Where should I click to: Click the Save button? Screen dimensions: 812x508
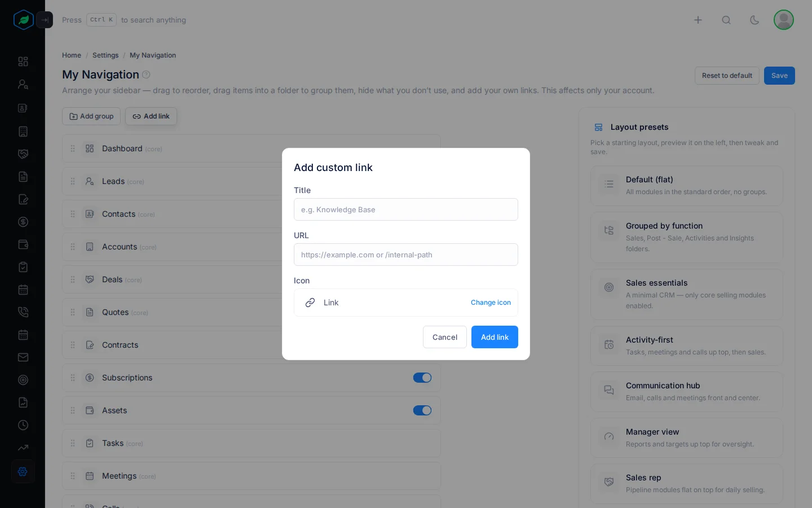(x=779, y=76)
